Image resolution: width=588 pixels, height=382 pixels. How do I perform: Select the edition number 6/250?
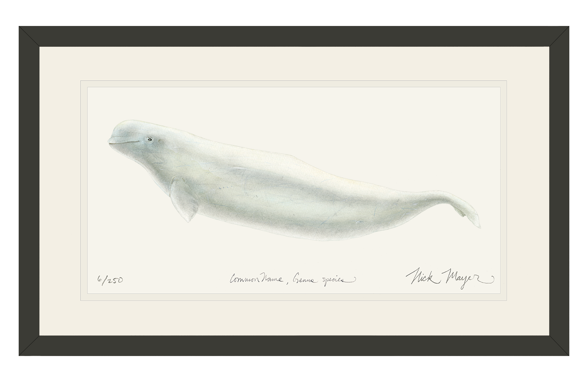coord(111,279)
